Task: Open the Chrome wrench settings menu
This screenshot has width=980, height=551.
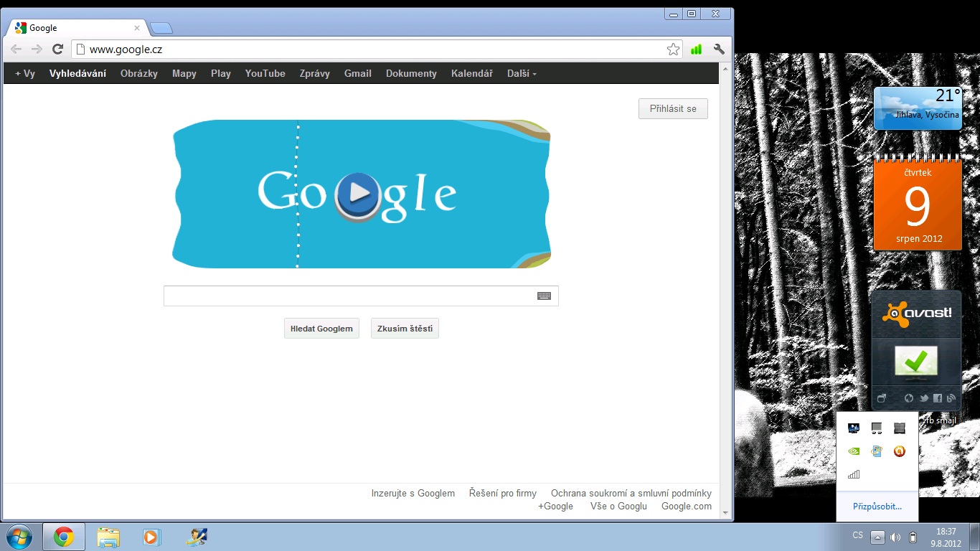Action: (x=719, y=50)
